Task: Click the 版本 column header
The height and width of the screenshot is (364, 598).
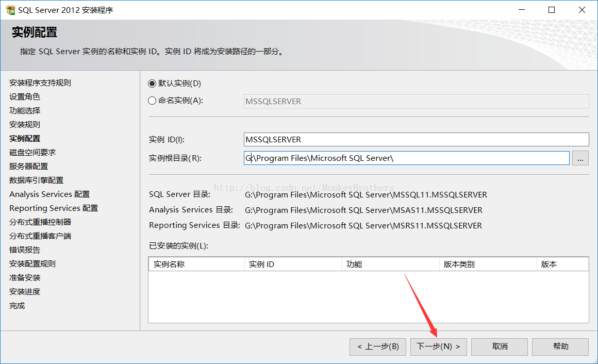Action: click(562, 264)
